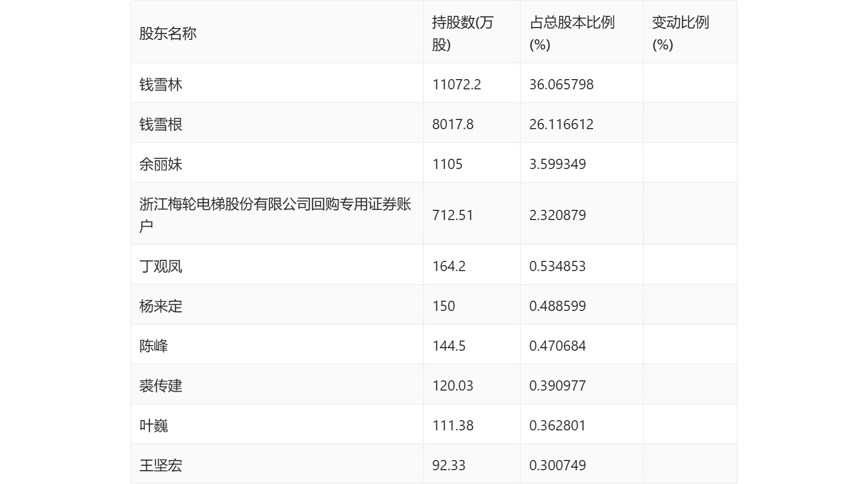Select shareholder name 叶巍
The height and width of the screenshot is (484, 868).
tap(154, 425)
